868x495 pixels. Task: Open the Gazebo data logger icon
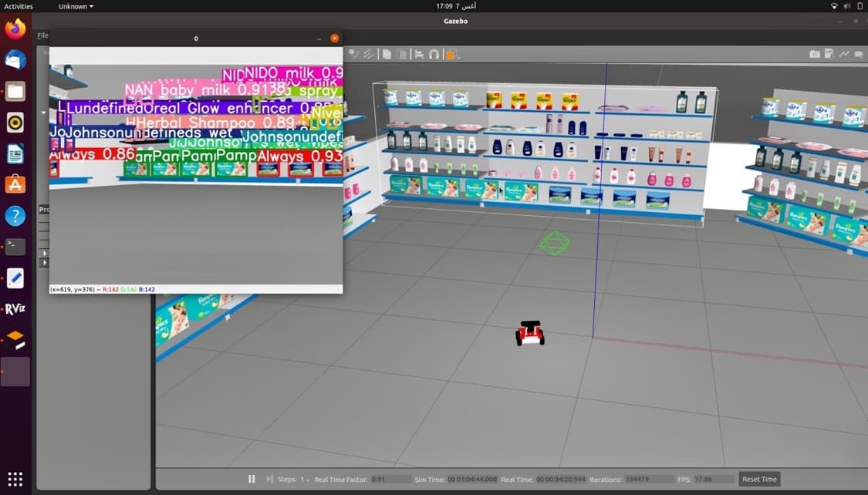[x=829, y=54]
